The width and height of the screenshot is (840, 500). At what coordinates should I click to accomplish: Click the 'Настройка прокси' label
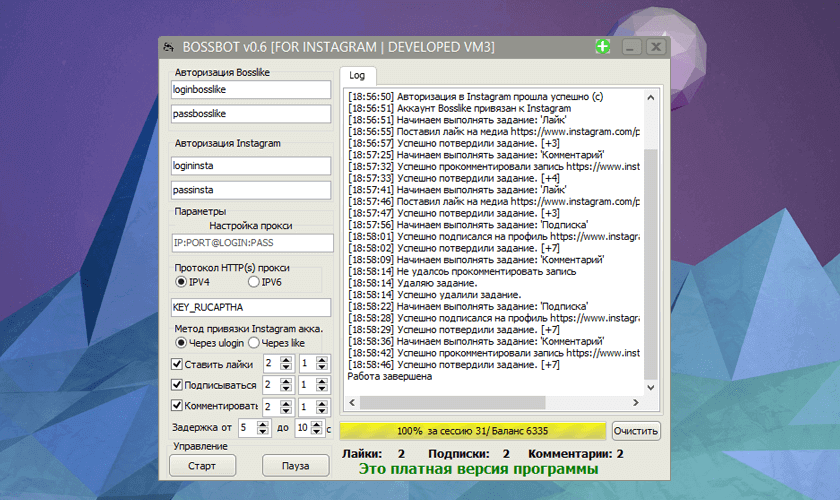[x=251, y=226]
